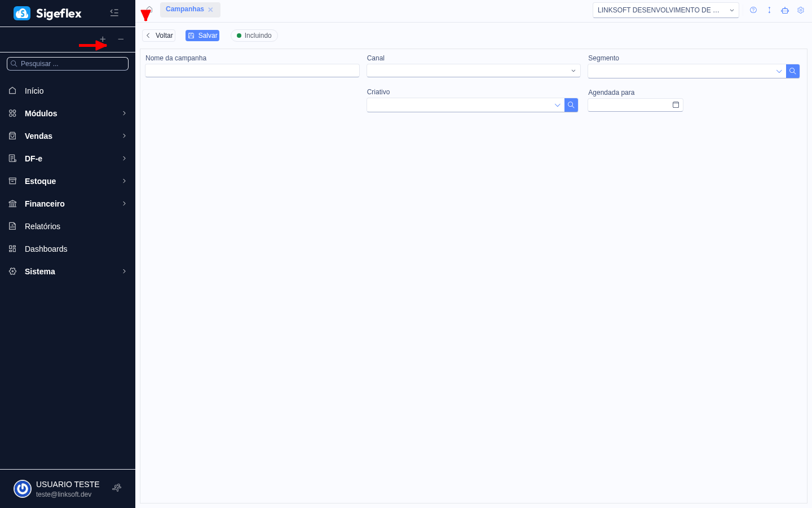This screenshot has width=812, height=508.
Task: Open the Canal dropdown
Action: [473, 71]
